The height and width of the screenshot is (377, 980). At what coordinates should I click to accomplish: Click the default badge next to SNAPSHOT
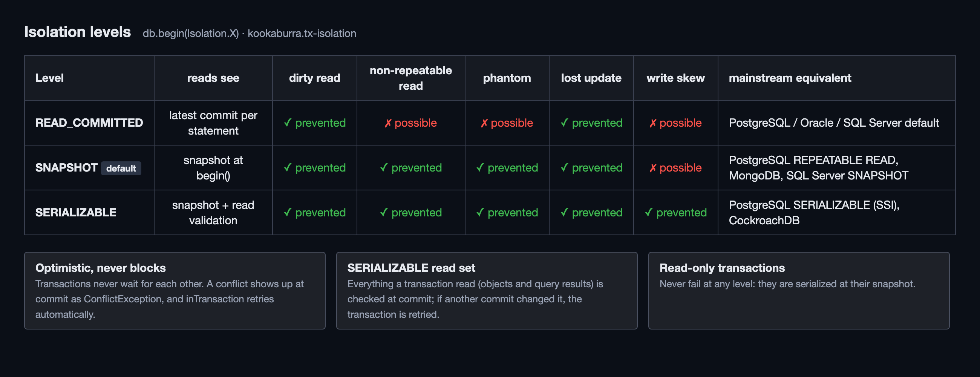(121, 168)
